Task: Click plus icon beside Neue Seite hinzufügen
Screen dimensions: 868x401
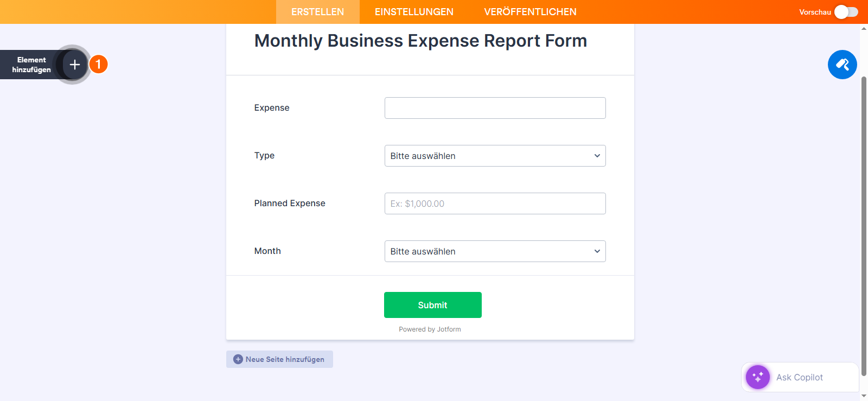Action: 238,359
